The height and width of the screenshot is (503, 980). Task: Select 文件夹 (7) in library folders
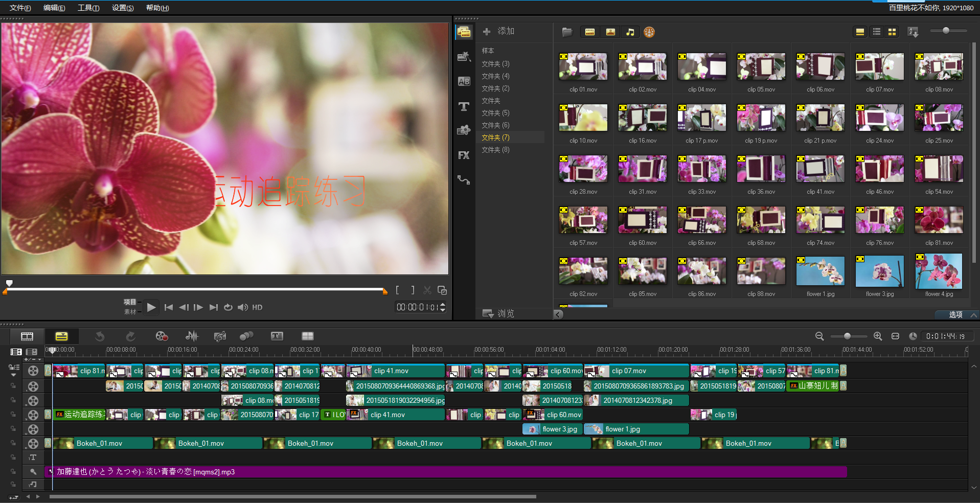(x=495, y=138)
